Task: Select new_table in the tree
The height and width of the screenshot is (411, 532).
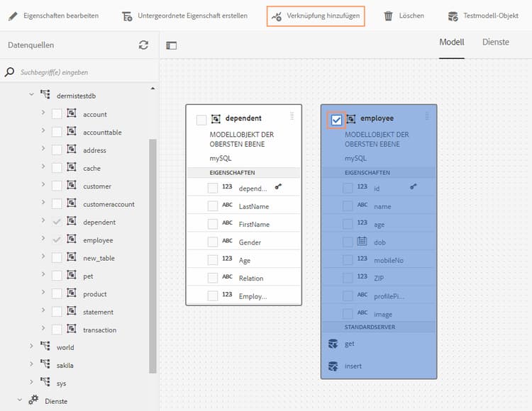Action: pyautogui.click(x=99, y=258)
